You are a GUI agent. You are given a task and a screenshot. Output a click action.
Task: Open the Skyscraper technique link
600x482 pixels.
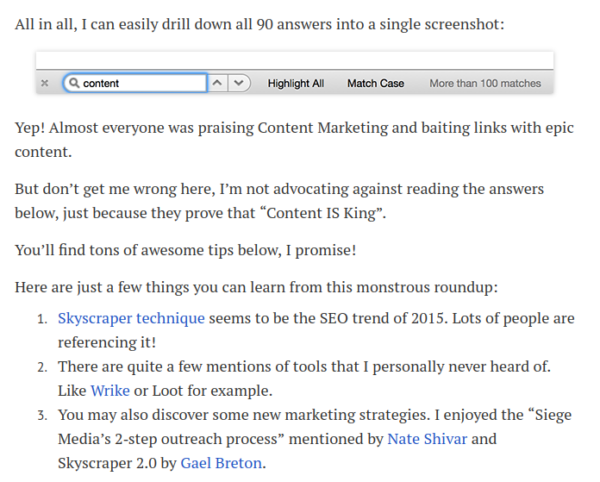(131, 319)
